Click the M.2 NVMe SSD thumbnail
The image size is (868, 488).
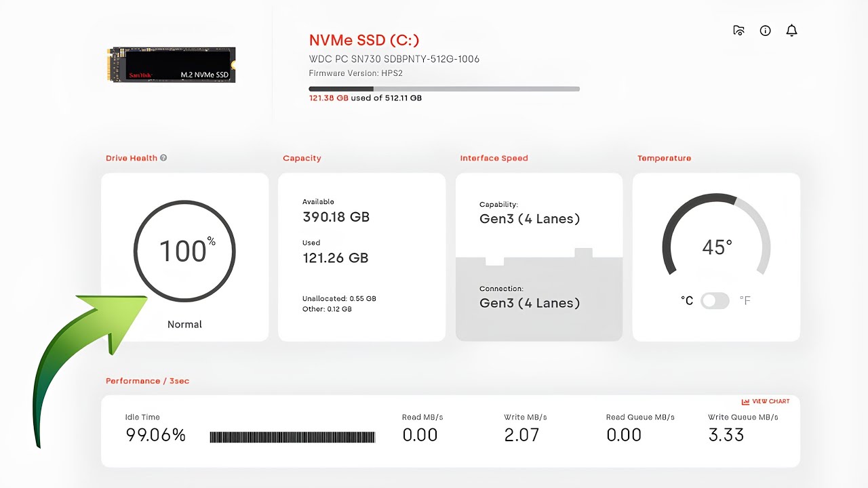click(x=172, y=64)
